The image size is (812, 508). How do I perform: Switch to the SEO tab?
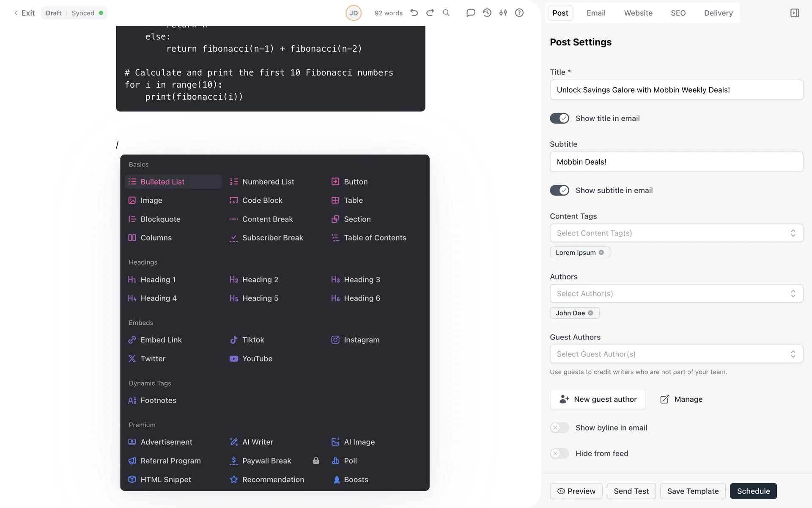(678, 13)
